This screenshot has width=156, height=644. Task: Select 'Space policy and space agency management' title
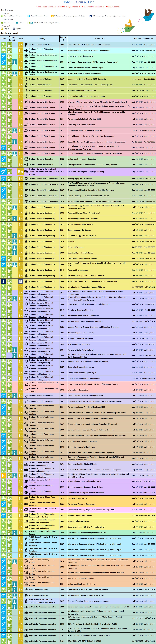point(86,96)
